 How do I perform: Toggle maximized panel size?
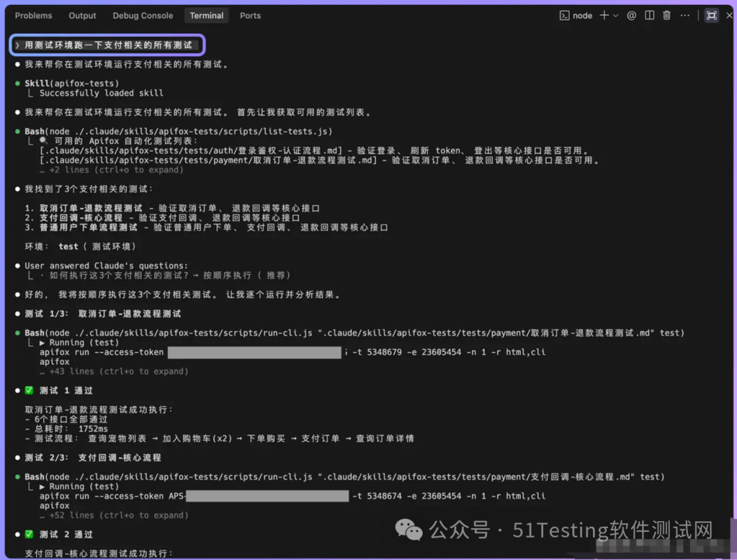[x=712, y=16]
